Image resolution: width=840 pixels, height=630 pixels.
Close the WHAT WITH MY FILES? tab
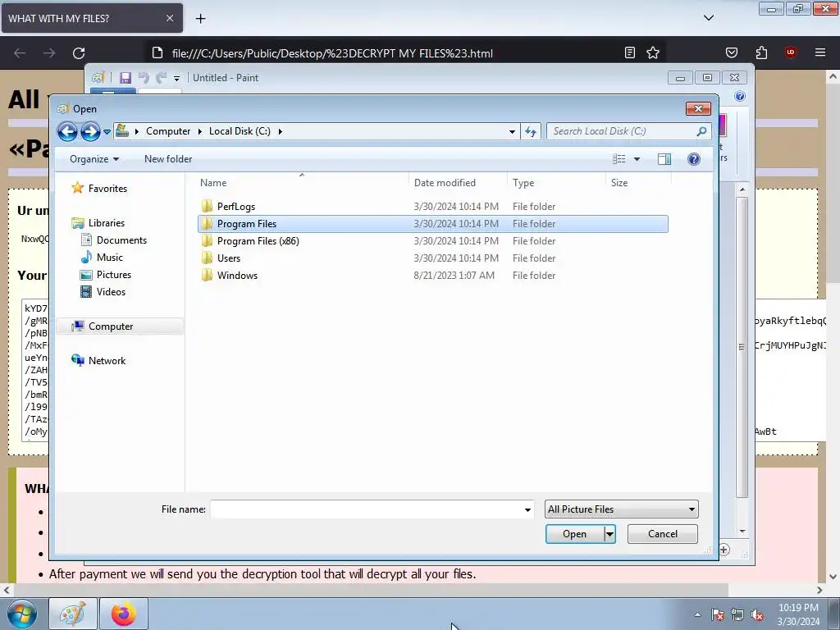(x=169, y=18)
